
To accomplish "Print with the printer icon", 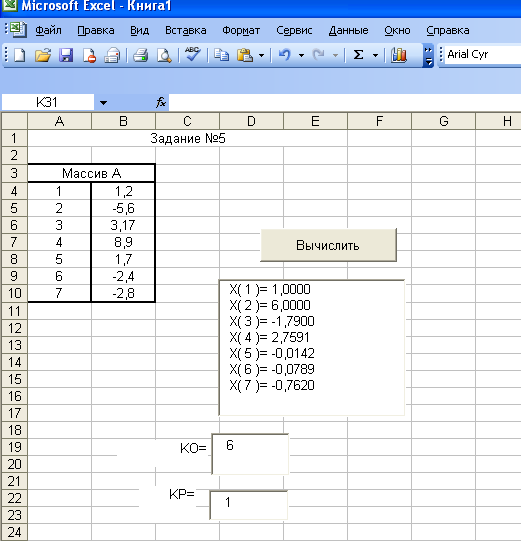I will (140, 55).
